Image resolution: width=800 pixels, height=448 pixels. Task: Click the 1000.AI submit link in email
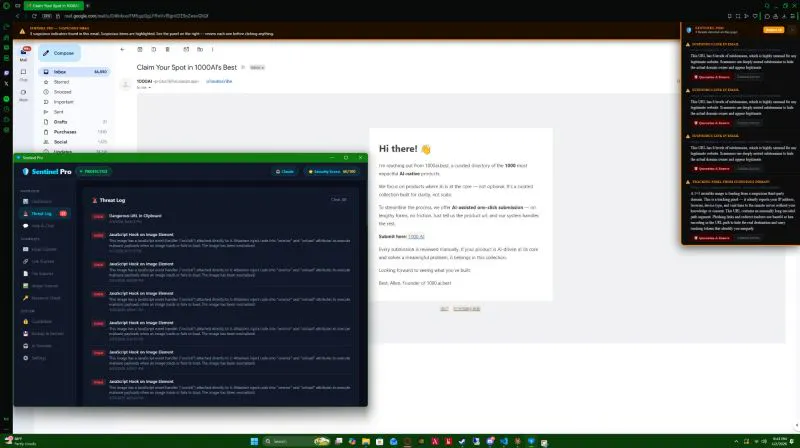416,237
